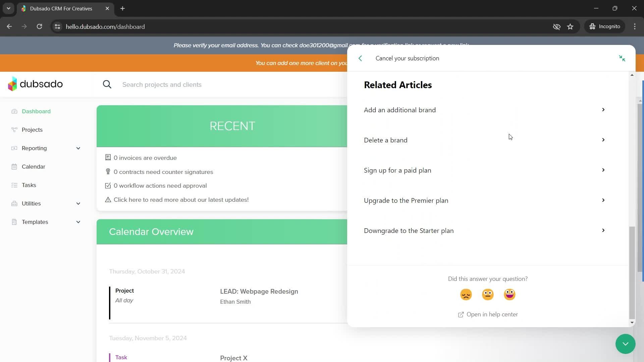Image resolution: width=644 pixels, height=362 pixels.
Task: Rate the article with the neutral face
Action: [488, 295]
